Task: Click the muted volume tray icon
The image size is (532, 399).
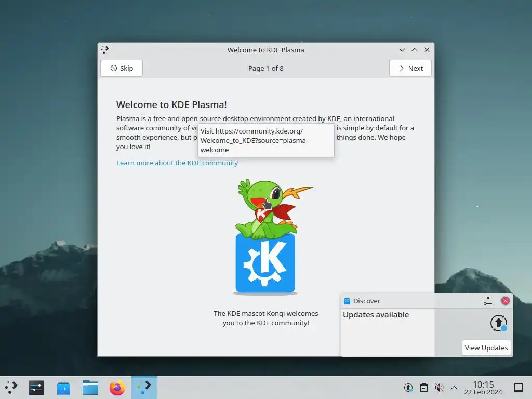Action: point(439,388)
